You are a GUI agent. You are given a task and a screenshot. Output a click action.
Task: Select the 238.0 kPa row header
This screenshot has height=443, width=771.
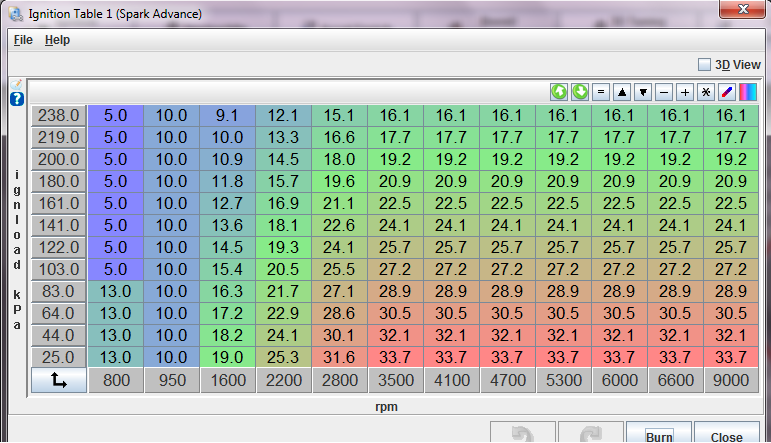pyautogui.click(x=58, y=115)
